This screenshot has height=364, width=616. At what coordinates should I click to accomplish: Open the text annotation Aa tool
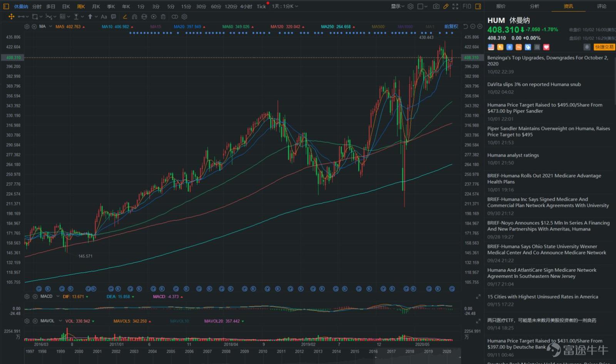point(104,17)
